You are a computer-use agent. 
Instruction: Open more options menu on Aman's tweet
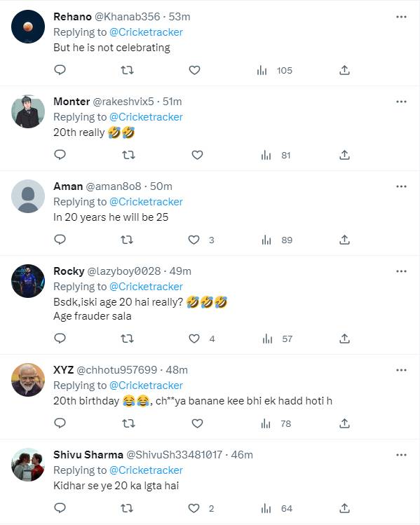tap(401, 186)
